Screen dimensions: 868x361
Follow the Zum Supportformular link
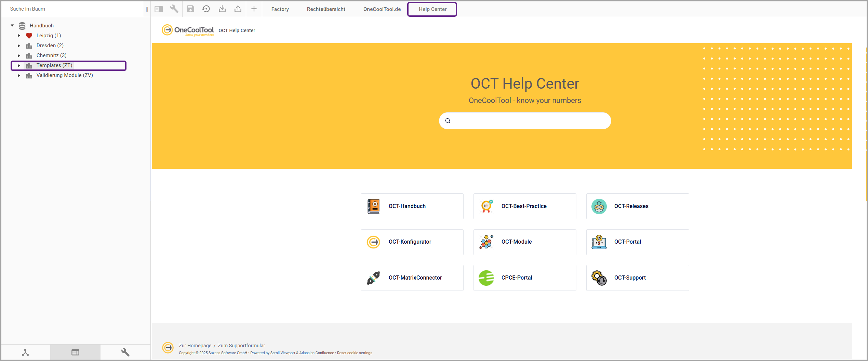241,346
